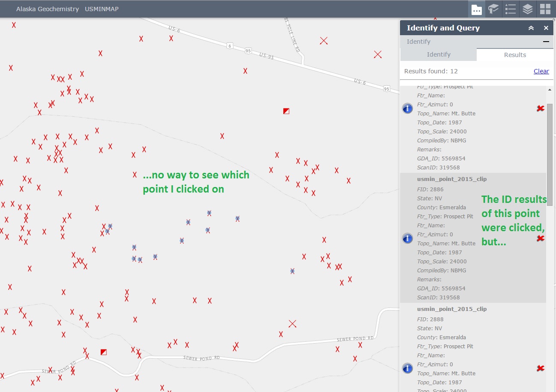Open the Alaska Geochemistry link
Image resolution: width=556 pixels, height=392 pixels.
(48, 9)
